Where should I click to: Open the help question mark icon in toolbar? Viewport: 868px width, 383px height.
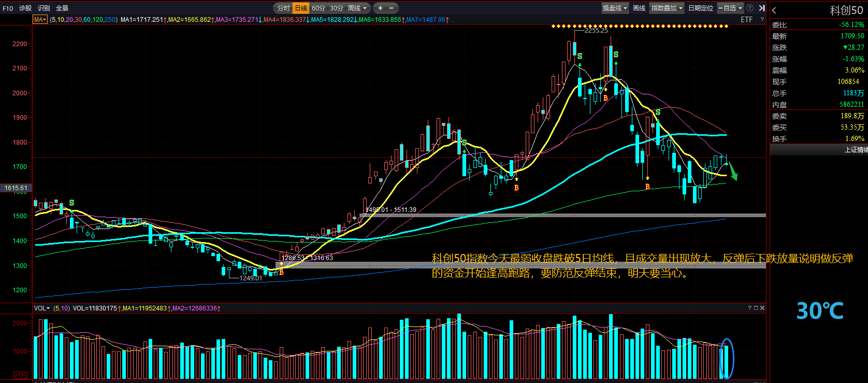pyautogui.click(x=750, y=8)
